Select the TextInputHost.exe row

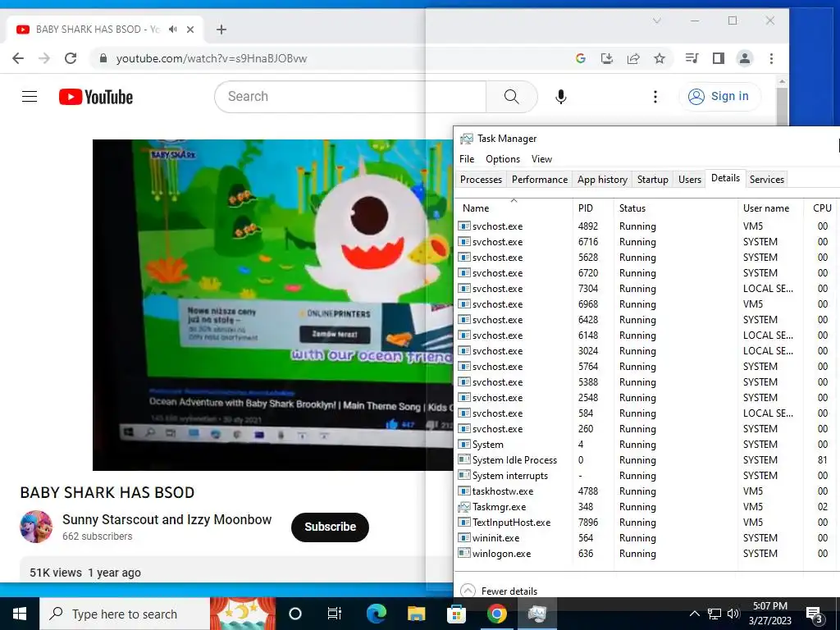[x=648, y=522]
